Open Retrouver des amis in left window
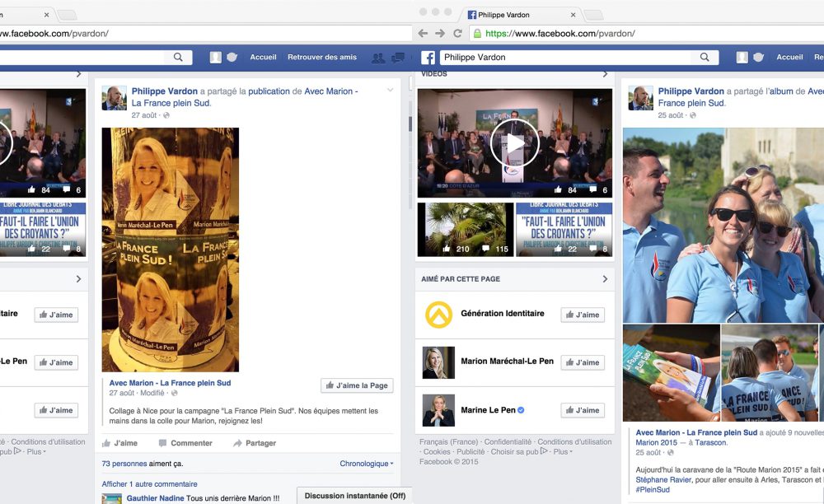 pos(322,57)
